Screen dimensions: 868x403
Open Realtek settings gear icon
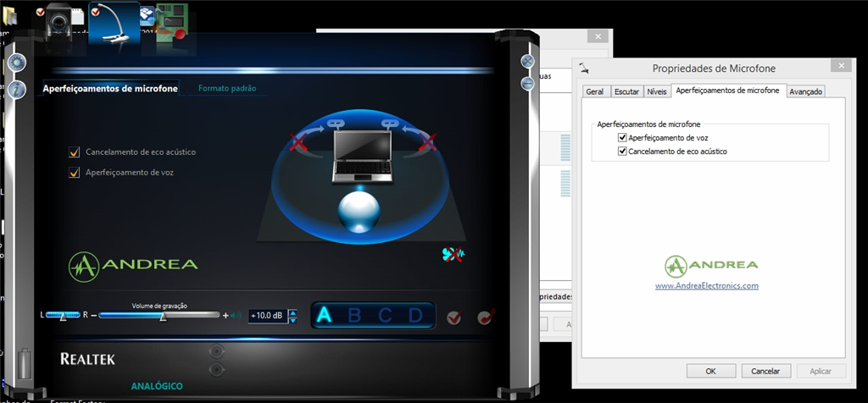(x=17, y=63)
